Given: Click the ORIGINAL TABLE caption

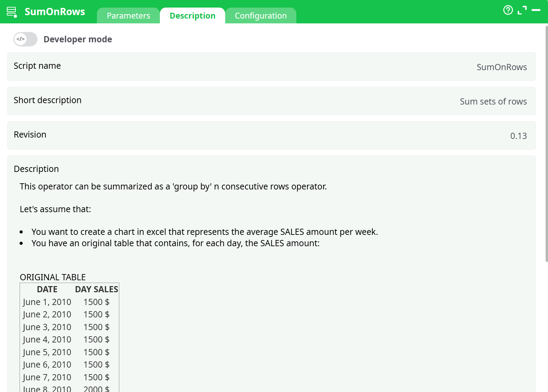Looking at the screenshot, I should pos(53,277).
